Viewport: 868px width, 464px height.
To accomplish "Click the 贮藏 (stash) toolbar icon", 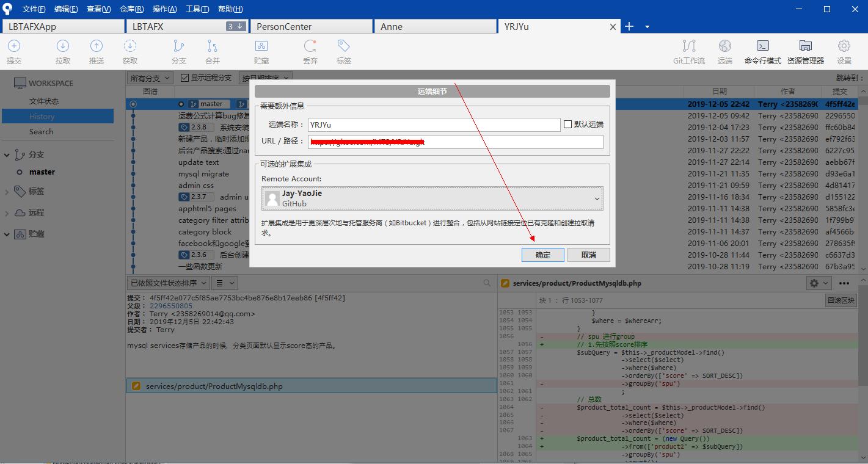I will (x=261, y=46).
